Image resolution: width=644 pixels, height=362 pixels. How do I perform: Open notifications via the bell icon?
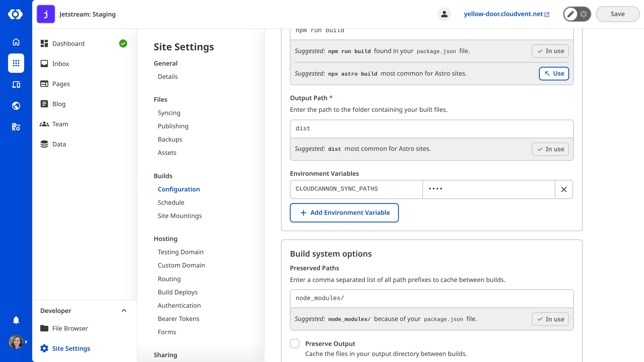(16, 320)
